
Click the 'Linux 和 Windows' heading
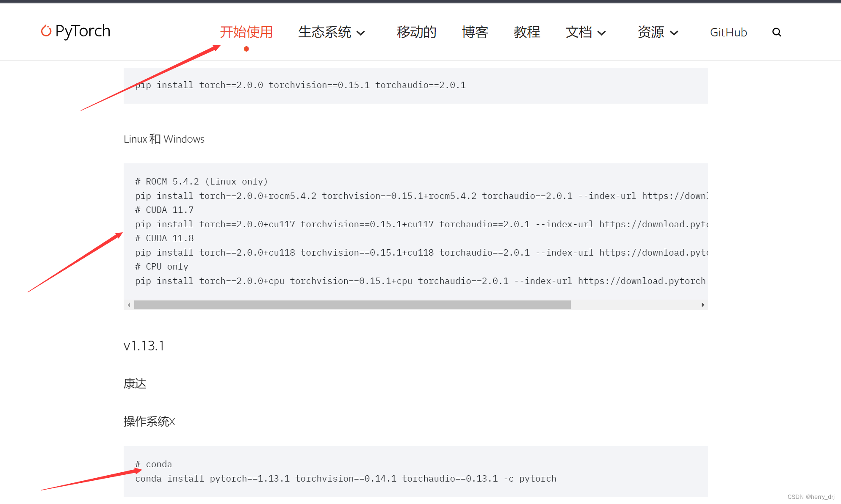(164, 139)
